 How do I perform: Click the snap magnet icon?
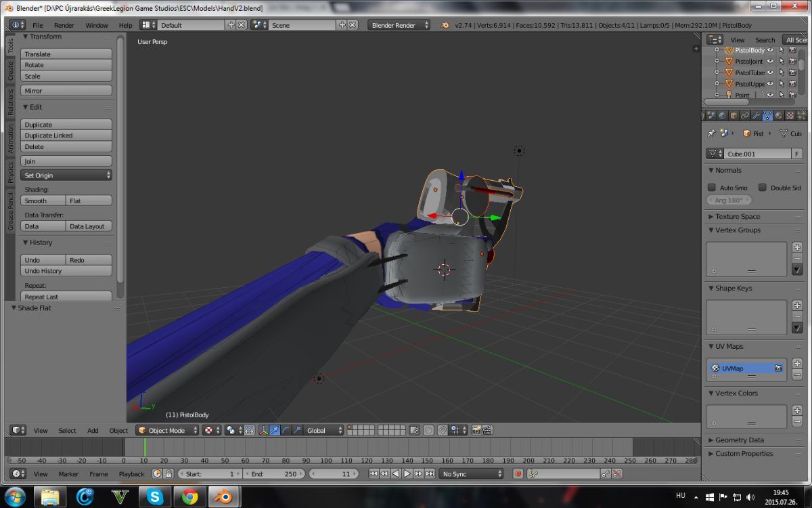(x=442, y=430)
